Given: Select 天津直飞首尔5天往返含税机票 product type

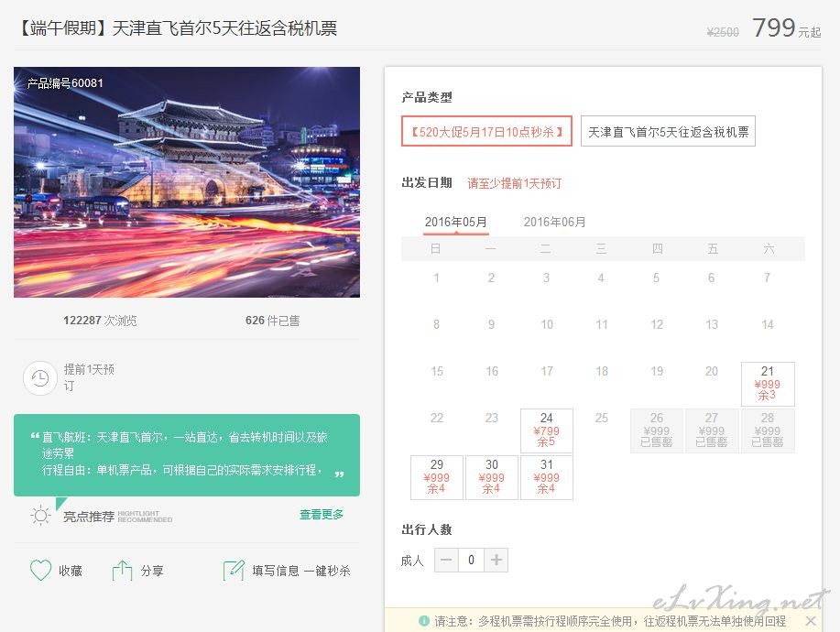Looking at the screenshot, I should 668,131.
